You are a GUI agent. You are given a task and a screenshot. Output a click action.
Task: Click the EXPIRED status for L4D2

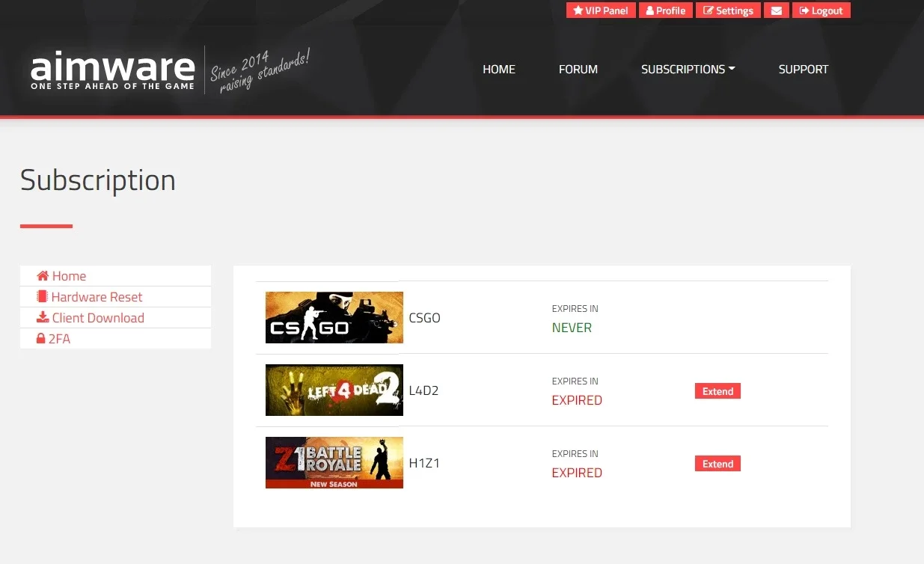[577, 400]
